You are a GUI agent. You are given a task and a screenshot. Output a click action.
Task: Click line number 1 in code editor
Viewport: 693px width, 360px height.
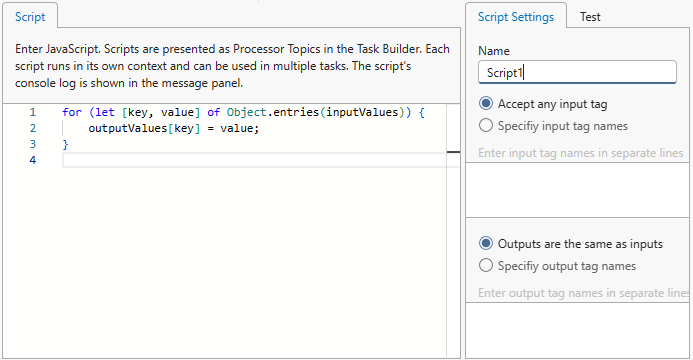tap(33, 112)
